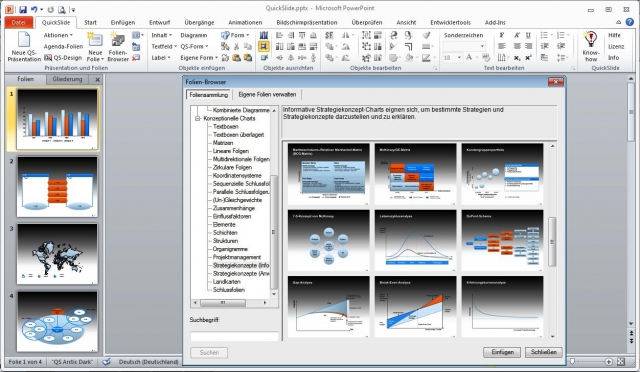Select the Break-Even-Analyse slide thumbnail

[415, 307]
